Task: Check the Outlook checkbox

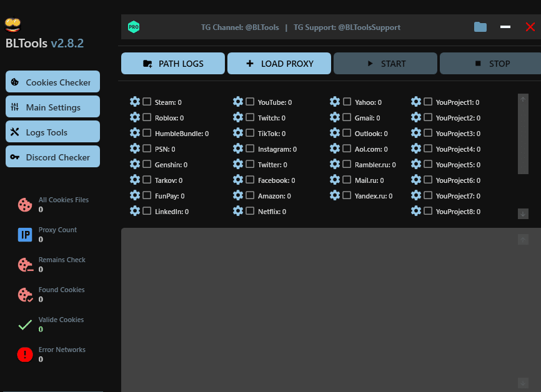Action: click(347, 133)
